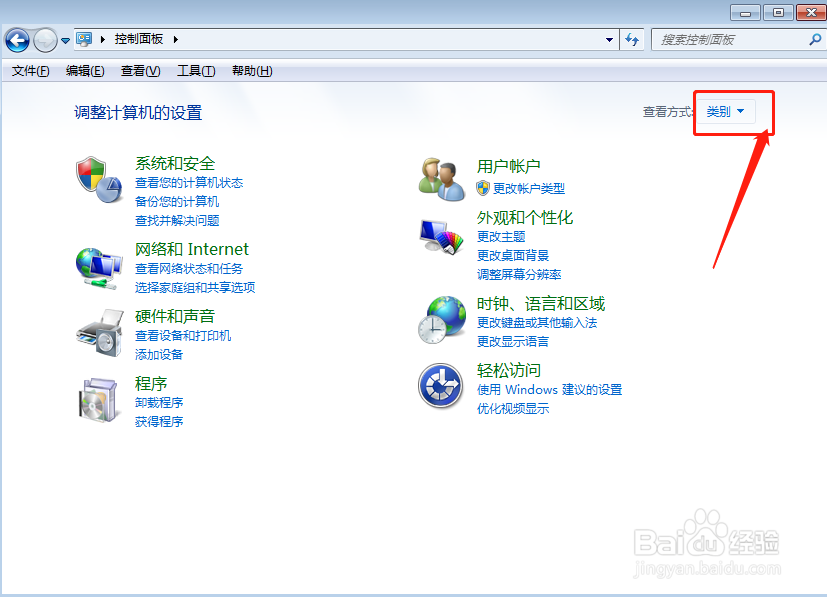This screenshot has width=827, height=597.
Task: Click the 程序 category icon
Action: click(98, 399)
